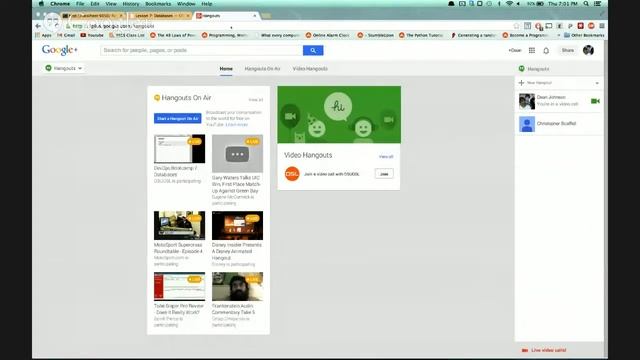This screenshot has width=640, height=360.
Task: Click Start a Hangout On Air button
Action: [178, 118]
